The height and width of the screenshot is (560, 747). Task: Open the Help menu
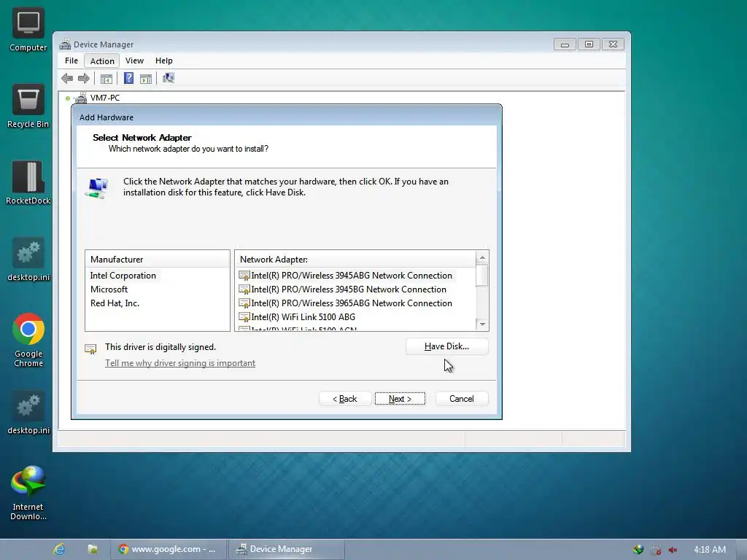pyautogui.click(x=164, y=61)
